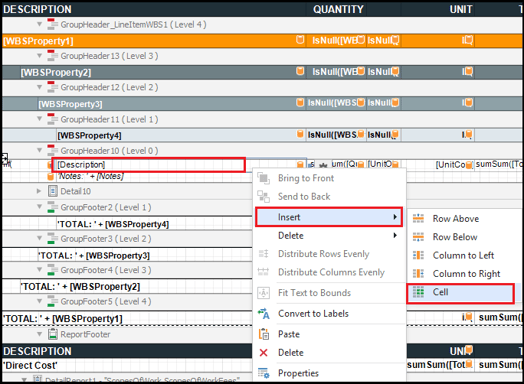Select the QUANTITY column header
524x384 pixels.
click(x=338, y=9)
